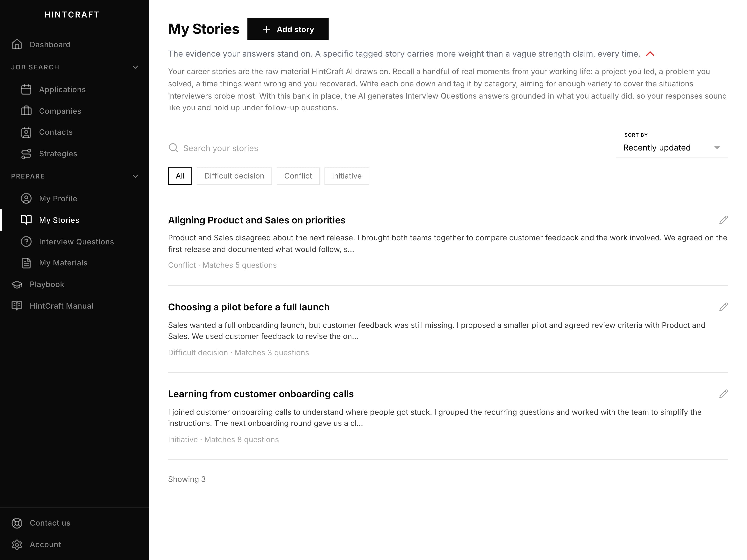Open the Aligning Product and Sales on priorities story
This screenshot has height=560, width=747.
click(x=257, y=220)
